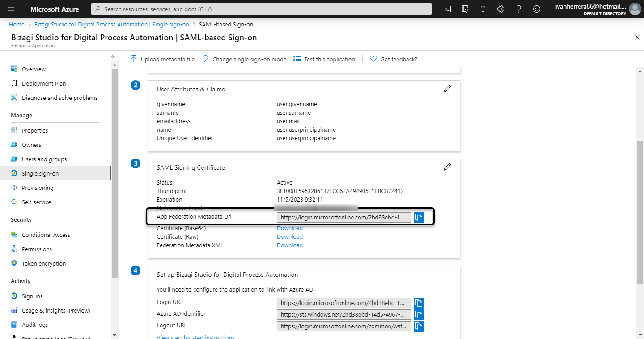Copy the Azure AD Identifier value

tap(419, 314)
